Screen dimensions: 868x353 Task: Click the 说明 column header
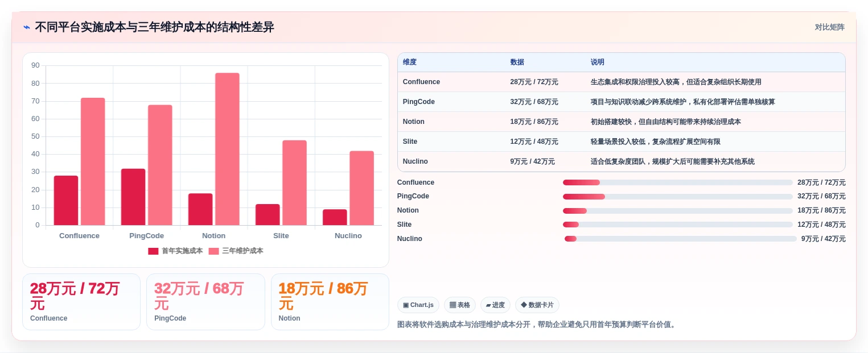click(597, 62)
